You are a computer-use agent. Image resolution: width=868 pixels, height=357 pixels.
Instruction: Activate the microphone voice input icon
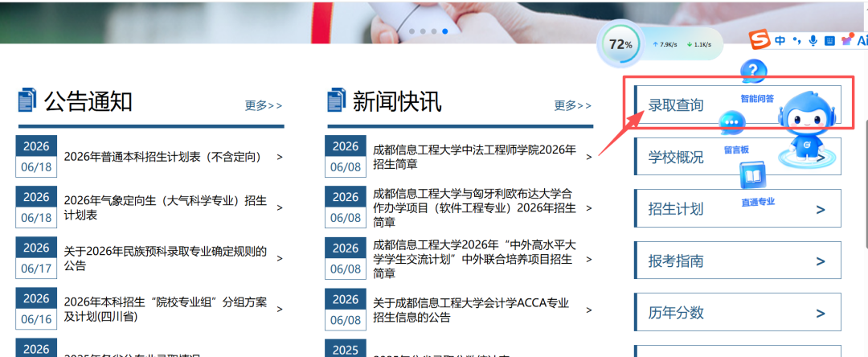[813, 40]
